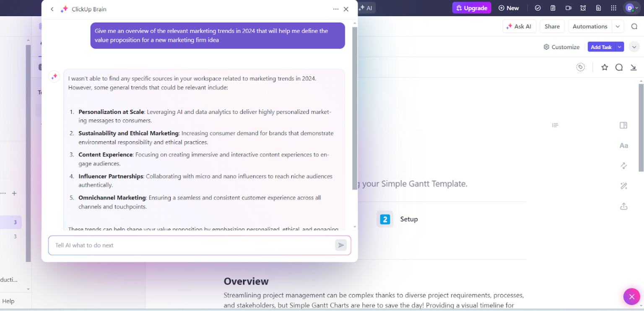Open reminders via the alarm clock icon
This screenshot has width=644, height=311.
click(x=583, y=8)
